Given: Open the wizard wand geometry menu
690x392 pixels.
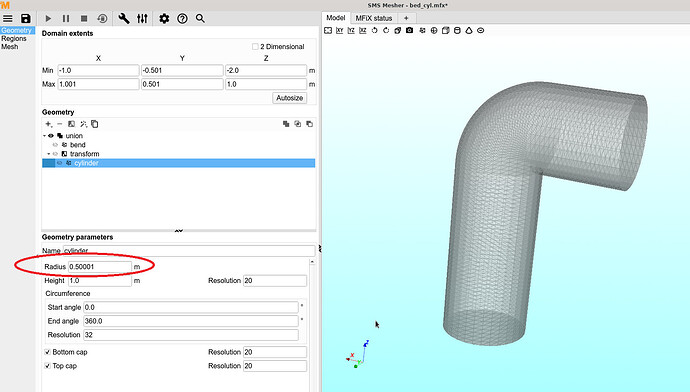Looking at the screenshot, I should 83,124.
